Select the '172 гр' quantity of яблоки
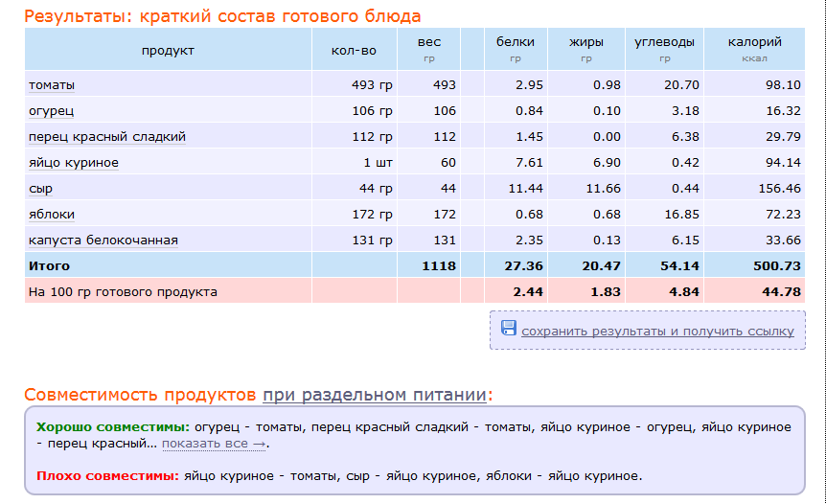The height and width of the screenshot is (504, 826). pos(372,215)
